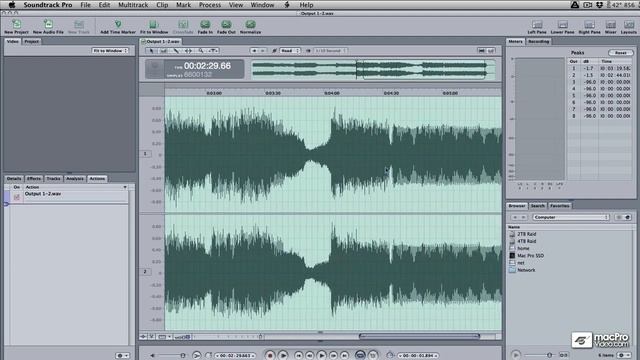Apply Fade Out from the toolbar
The width and height of the screenshot is (640, 360).
pos(226,24)
